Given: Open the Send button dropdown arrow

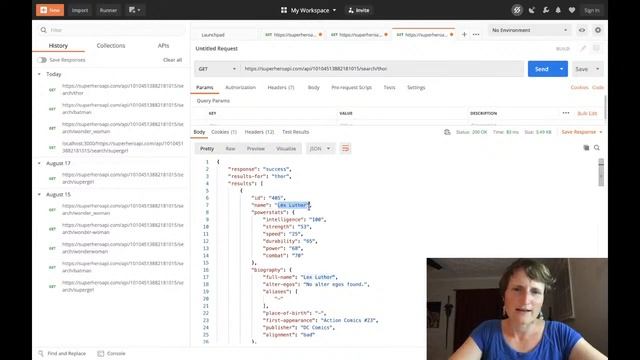Looking at the screenshot, I should pos(562,69).
